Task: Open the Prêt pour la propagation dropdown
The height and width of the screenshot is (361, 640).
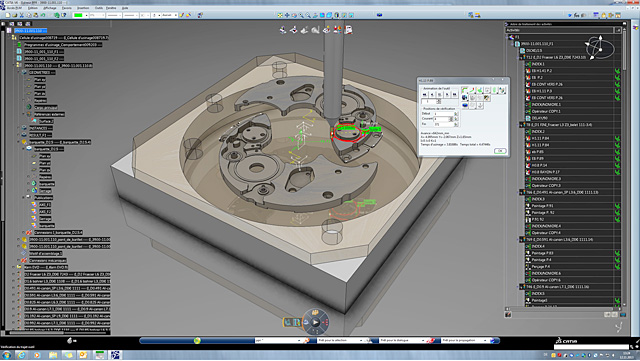Action: (x=464, y=341)
